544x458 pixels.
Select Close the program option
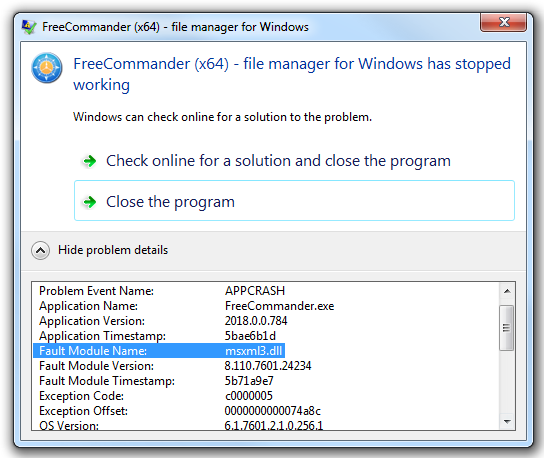tap(294, 201)
